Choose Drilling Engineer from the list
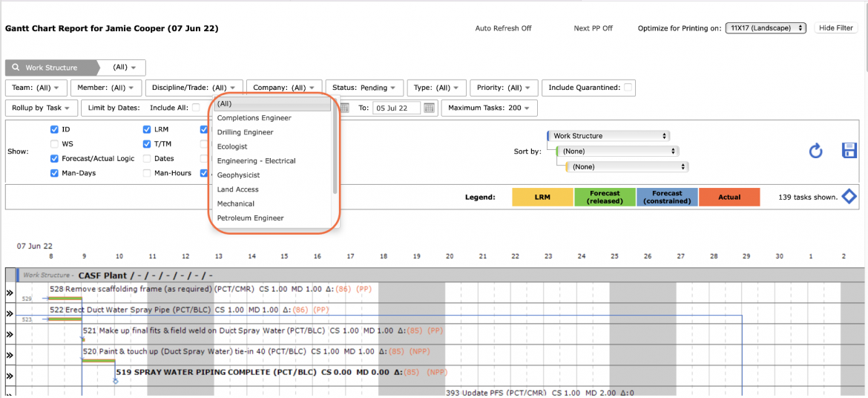The image size is (868, 398). tap(273, 132)
